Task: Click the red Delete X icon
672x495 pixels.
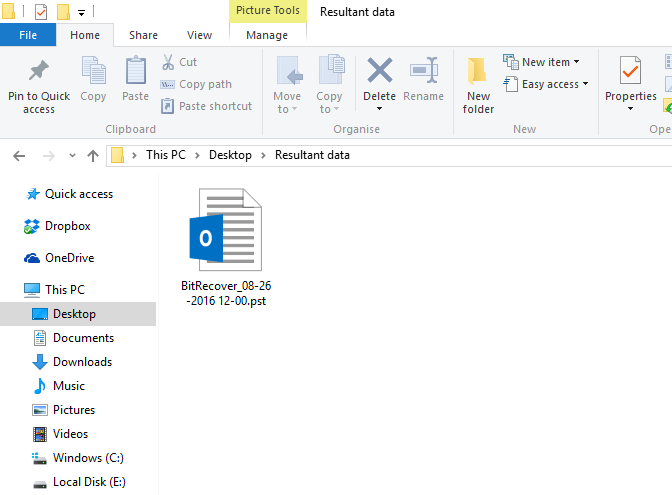Action: pyautogui.click(x=380, y=70)
